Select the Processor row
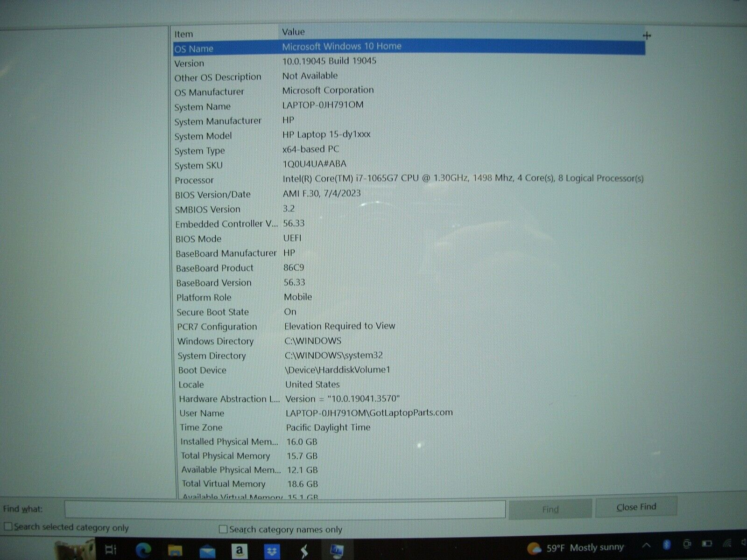747x560 pixels. coord(409,179)
